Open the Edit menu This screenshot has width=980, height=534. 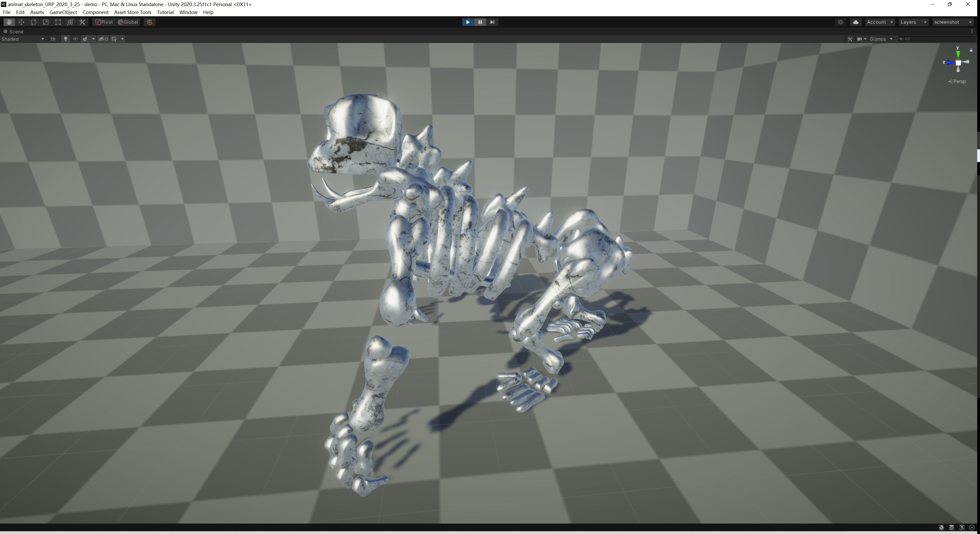20,12
